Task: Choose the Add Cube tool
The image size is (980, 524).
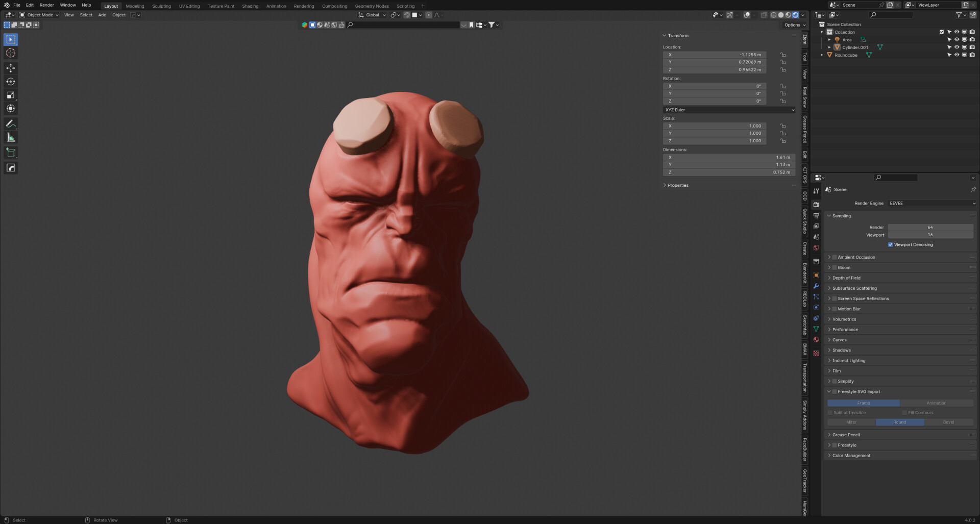Action: coord(11,153)
